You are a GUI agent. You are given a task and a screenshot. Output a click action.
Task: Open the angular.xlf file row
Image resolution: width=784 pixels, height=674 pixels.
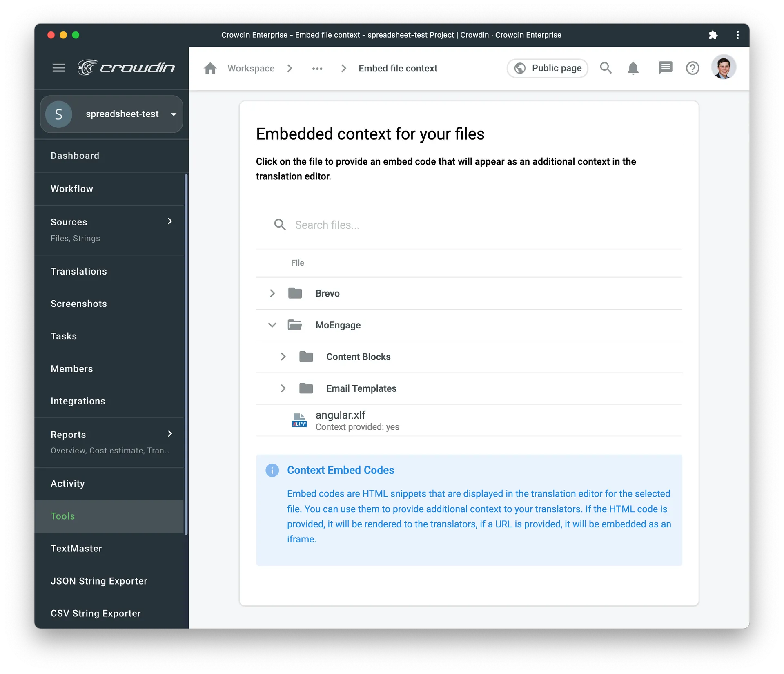(x=469, y=420)
